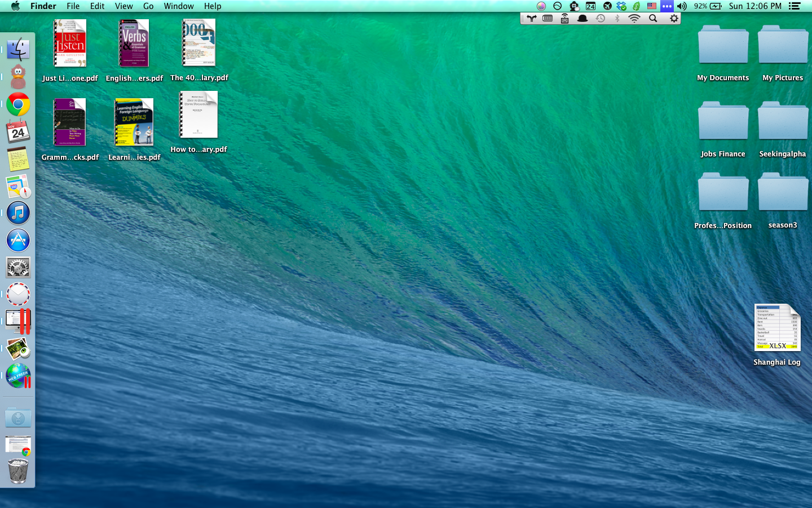This screenshot has height=508, width=812.
Task: Open the View menu in menu bar
Action: [x=123, y=6]
